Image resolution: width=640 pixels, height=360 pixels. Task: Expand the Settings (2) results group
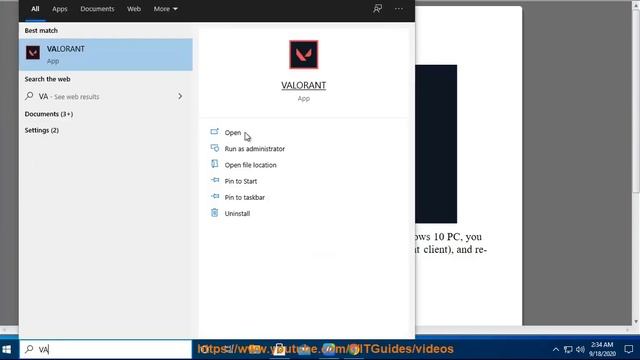42,130
